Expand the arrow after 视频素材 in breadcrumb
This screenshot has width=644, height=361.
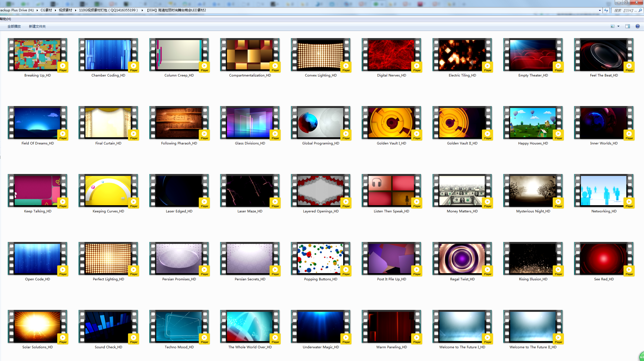pyautogui.click(x=75, y=10)
